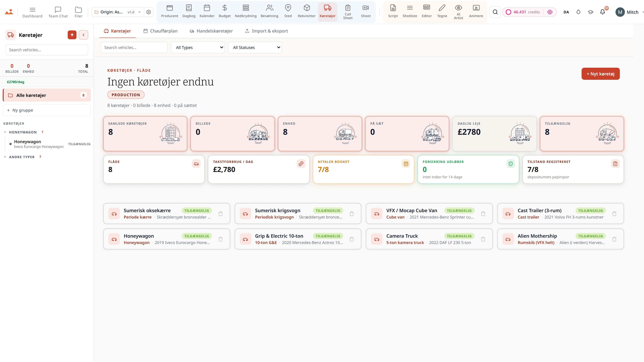
Task: Click + Ny gruppe
Action: [47, 110]
